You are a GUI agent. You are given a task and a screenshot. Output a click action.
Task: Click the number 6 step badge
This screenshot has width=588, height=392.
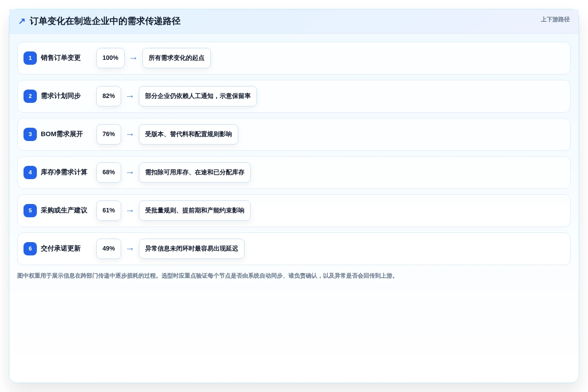pos(30,249)
